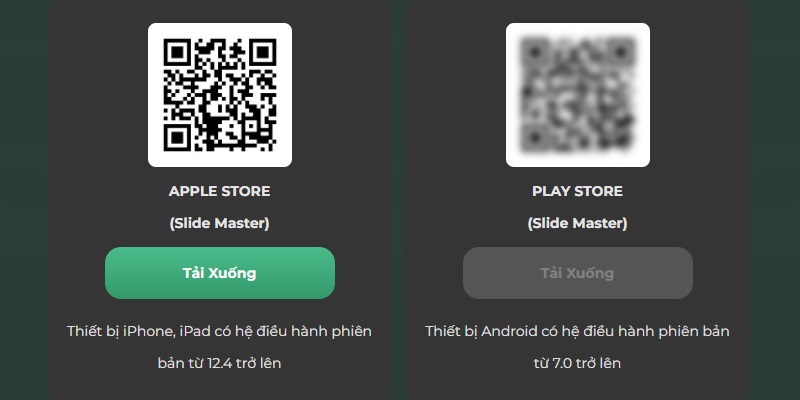
Task: Click the word Android in the description
Action: [509, 332]
